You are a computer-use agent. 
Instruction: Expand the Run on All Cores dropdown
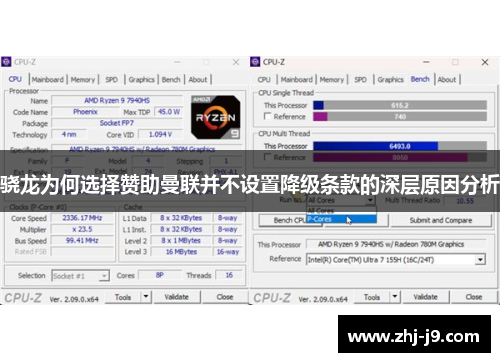click(370, 200)
